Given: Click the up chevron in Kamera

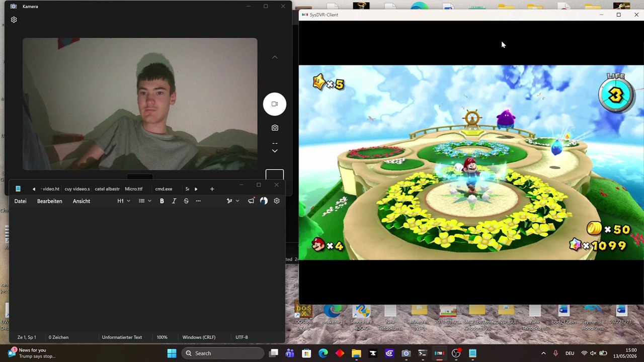Looking at the screenshot, I should pyautogui.click(x=275, y=57).
